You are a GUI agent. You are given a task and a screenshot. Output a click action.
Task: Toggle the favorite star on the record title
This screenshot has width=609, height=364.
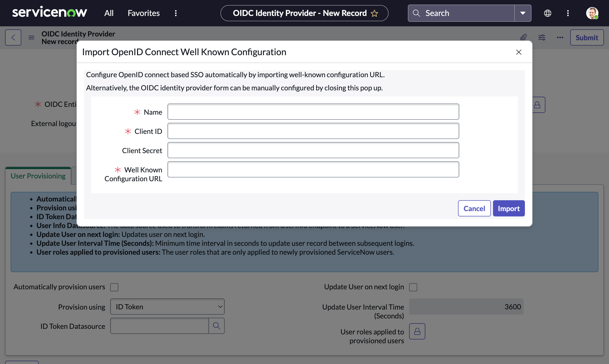click(374, 13)
